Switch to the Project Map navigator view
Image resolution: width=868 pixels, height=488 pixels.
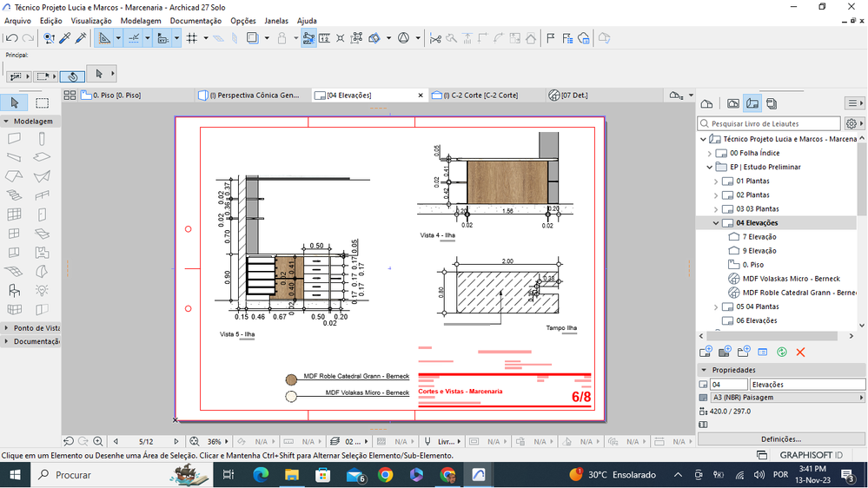pos(707,103)
